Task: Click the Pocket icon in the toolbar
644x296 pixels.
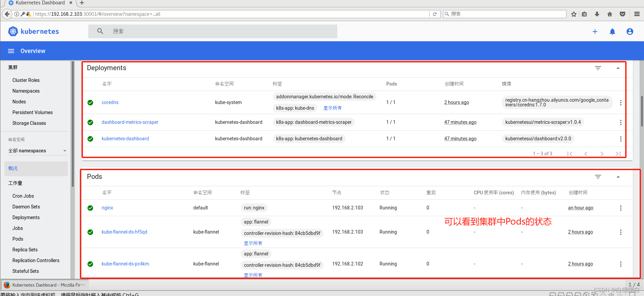Action: click(x=623, y=14)
